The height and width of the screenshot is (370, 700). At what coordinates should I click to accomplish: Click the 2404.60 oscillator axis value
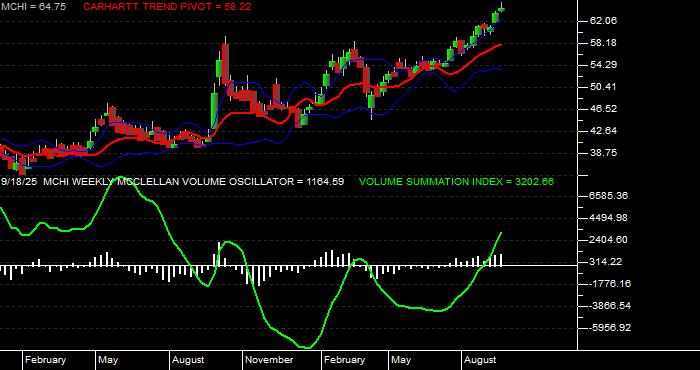[608, 240]
